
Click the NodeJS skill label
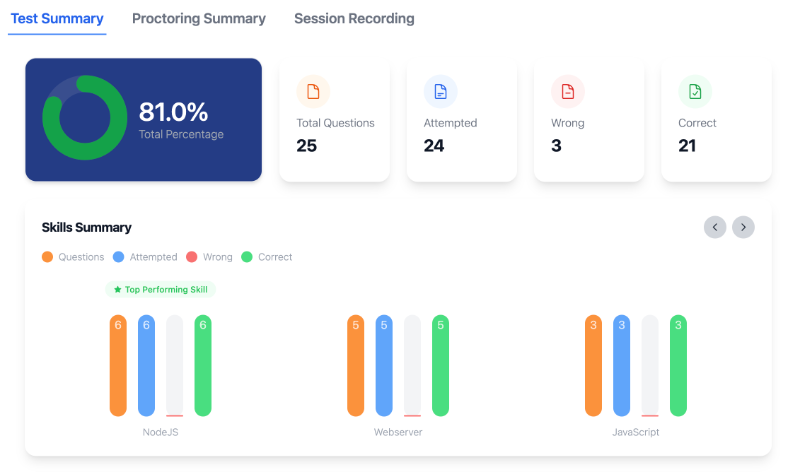coord(160,432)
